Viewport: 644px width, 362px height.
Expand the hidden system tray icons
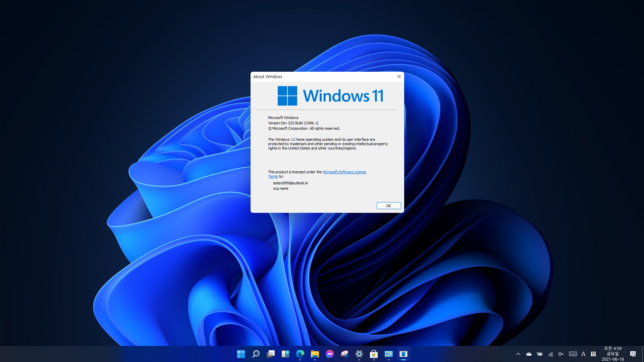tap(518, 354)
